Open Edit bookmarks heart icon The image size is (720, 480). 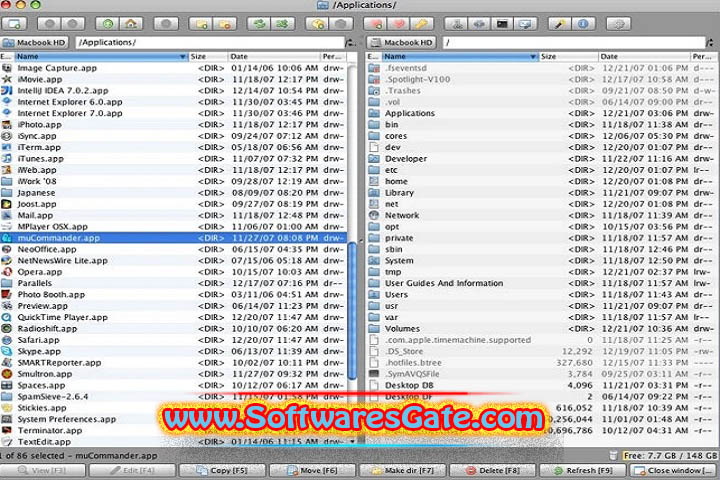pyautogui.click(x=399, y=24)
